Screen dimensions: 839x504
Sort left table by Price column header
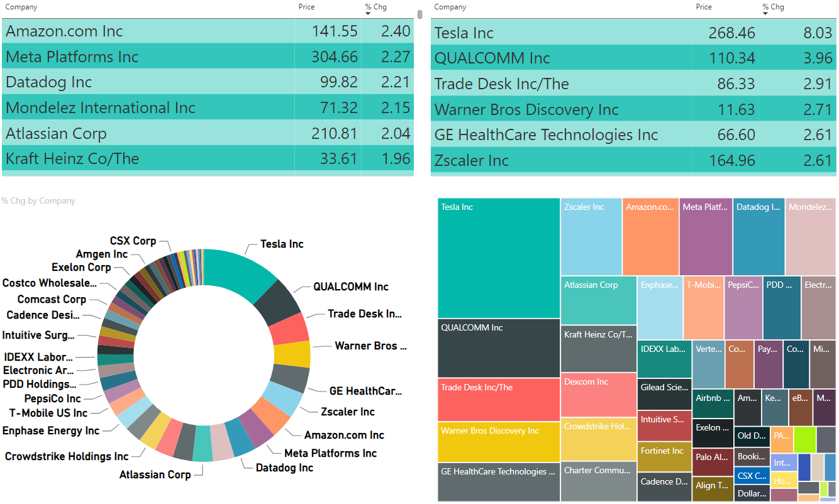(307, 7)
